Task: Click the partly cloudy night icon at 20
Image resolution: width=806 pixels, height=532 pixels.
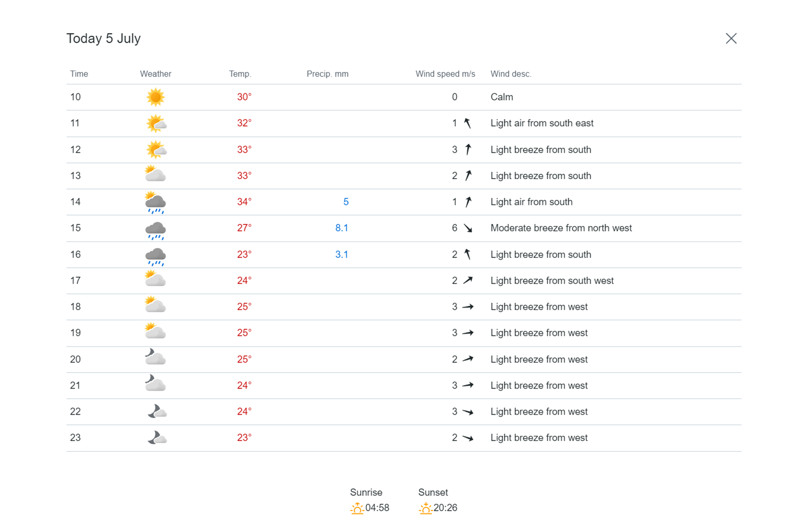Action: pos(155,358)
